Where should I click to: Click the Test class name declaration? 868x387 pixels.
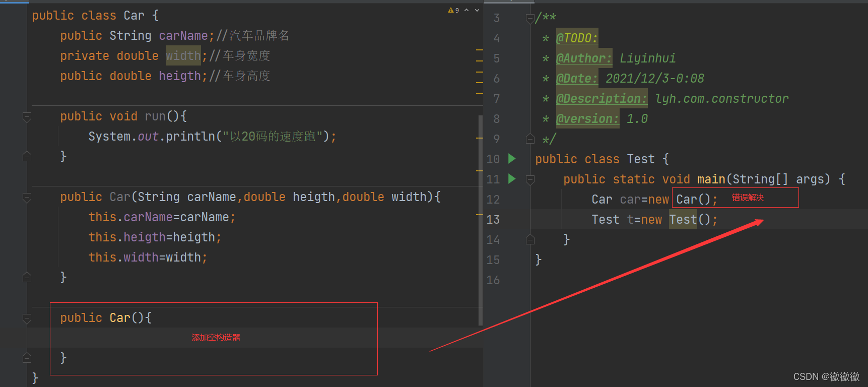click(641, 159)
